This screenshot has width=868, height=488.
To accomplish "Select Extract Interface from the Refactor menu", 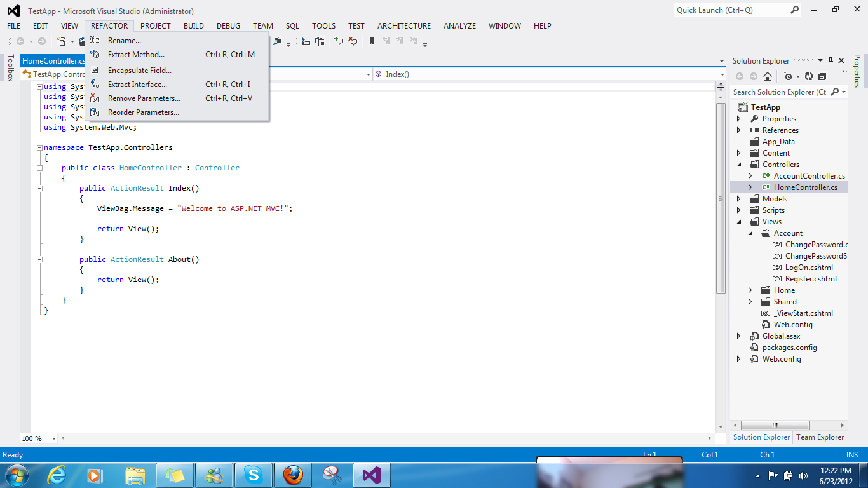I will (137, 84).
